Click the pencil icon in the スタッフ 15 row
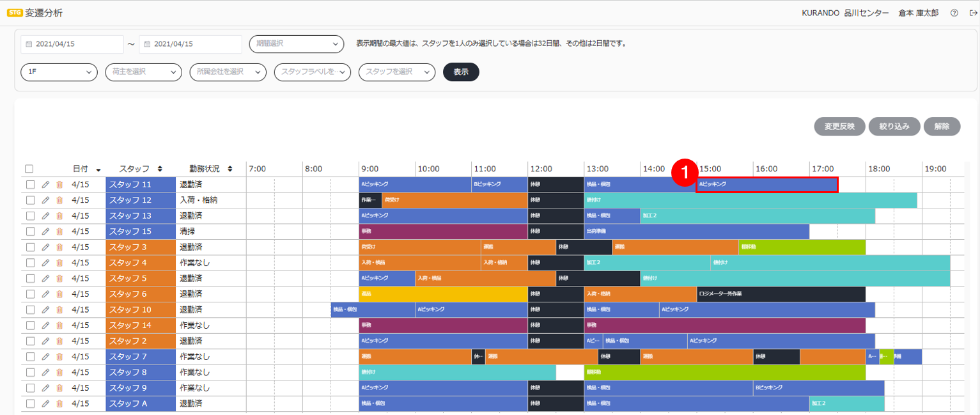980x415 pixels. click(45, 231)
